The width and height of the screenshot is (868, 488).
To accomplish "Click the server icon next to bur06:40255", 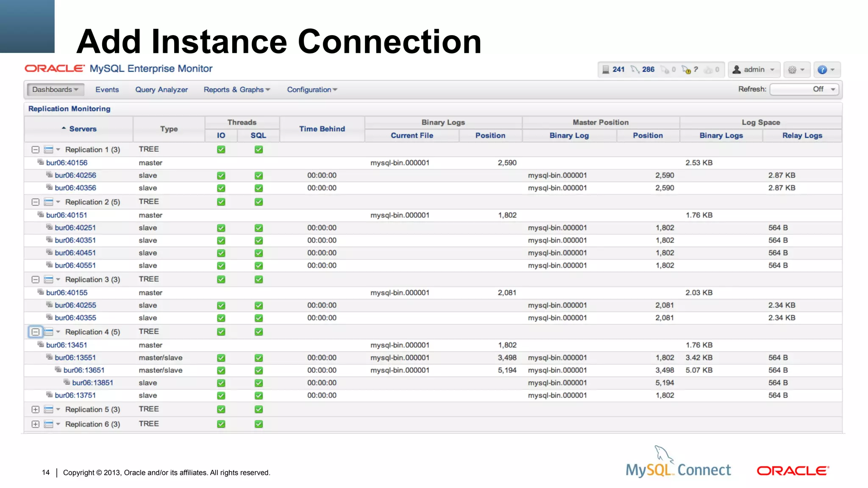I will point(50,305).
